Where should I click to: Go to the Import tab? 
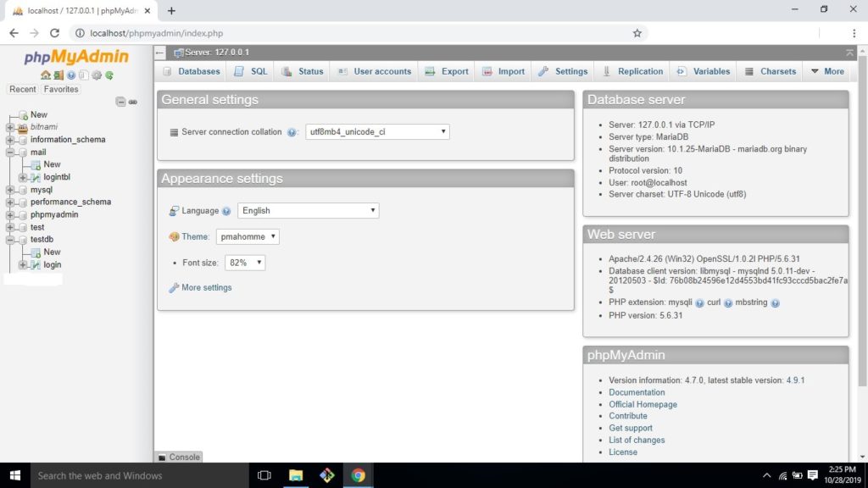504,71
